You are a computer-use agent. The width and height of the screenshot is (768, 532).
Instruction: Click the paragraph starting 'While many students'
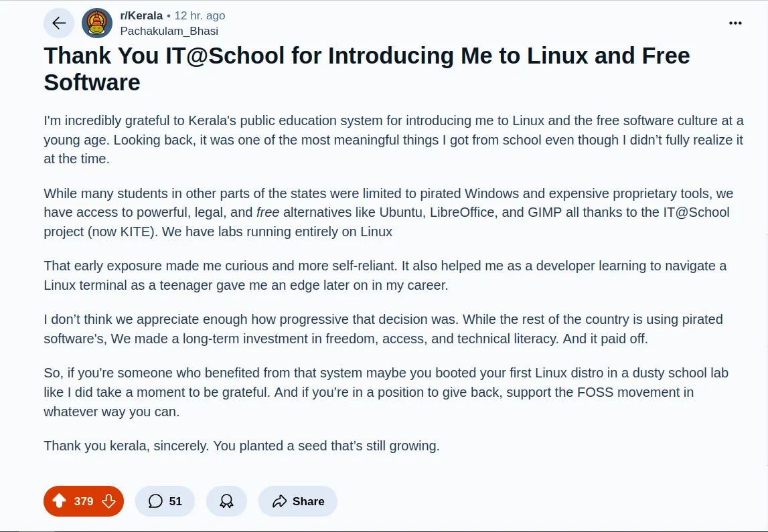tap(388, 212)
